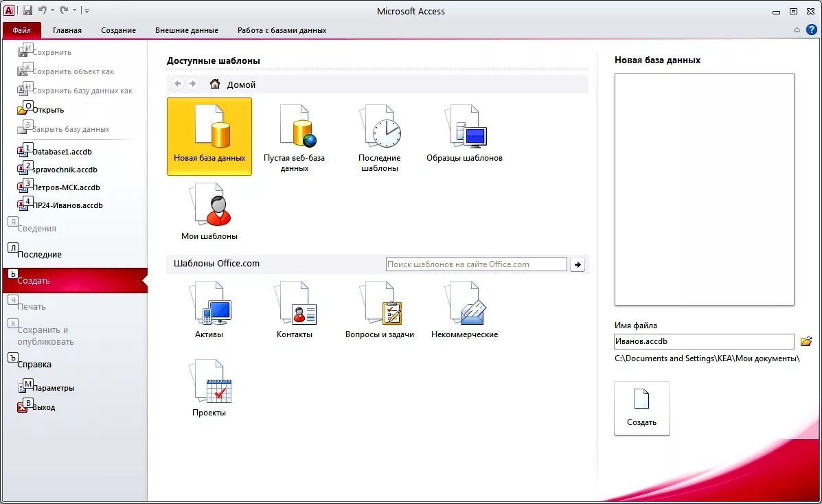Click the Redo icon in quick access toolbar
The height and width of the screenshot is (504, 822).
click(x=64, y=10)
